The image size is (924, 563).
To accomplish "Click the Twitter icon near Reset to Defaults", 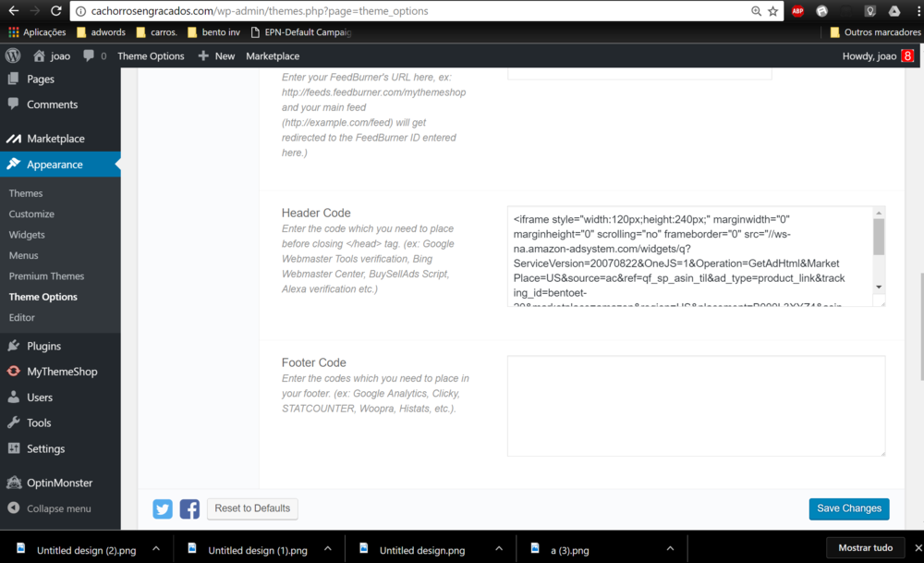I will coord(162,508).
